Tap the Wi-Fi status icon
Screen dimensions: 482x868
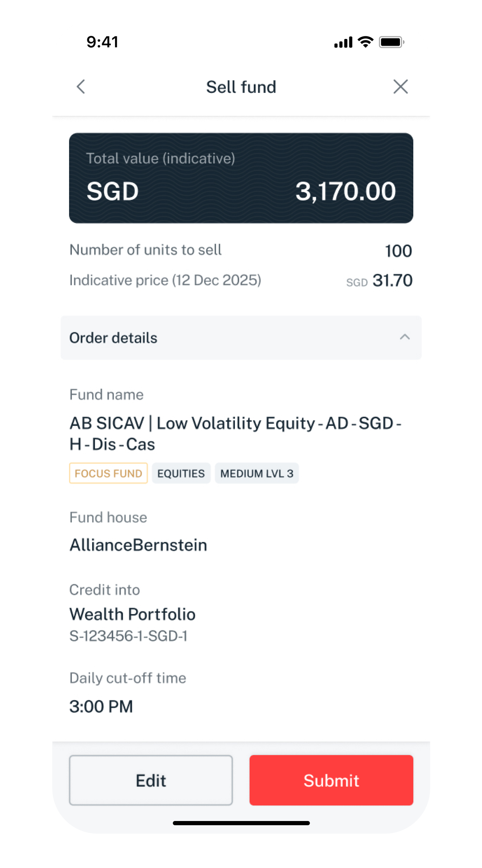[x=366, y=42]
